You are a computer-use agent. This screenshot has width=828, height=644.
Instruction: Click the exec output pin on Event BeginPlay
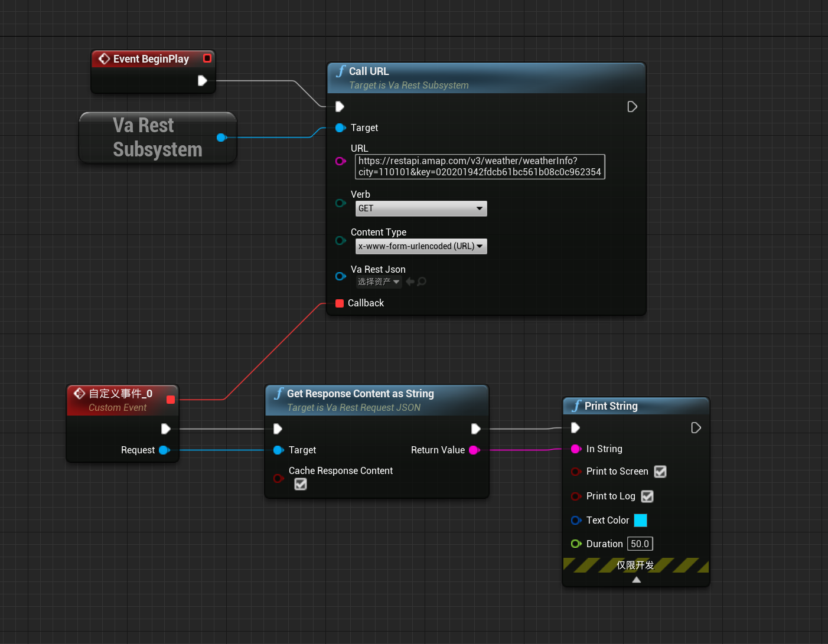[x=203, y=81]
